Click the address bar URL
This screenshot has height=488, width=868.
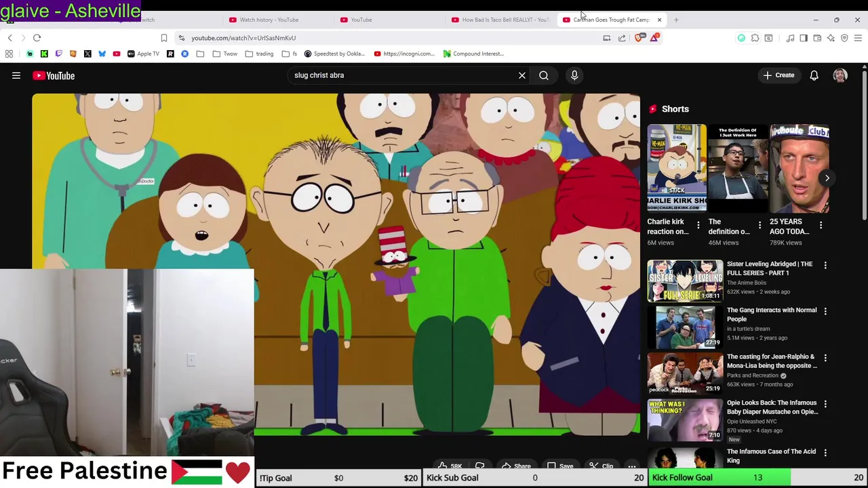coord(243,38)
